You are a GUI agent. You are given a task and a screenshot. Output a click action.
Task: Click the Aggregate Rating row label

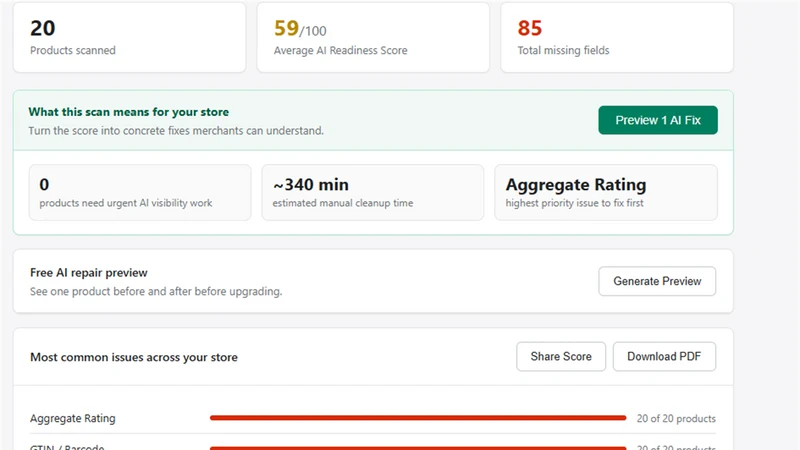72,418
